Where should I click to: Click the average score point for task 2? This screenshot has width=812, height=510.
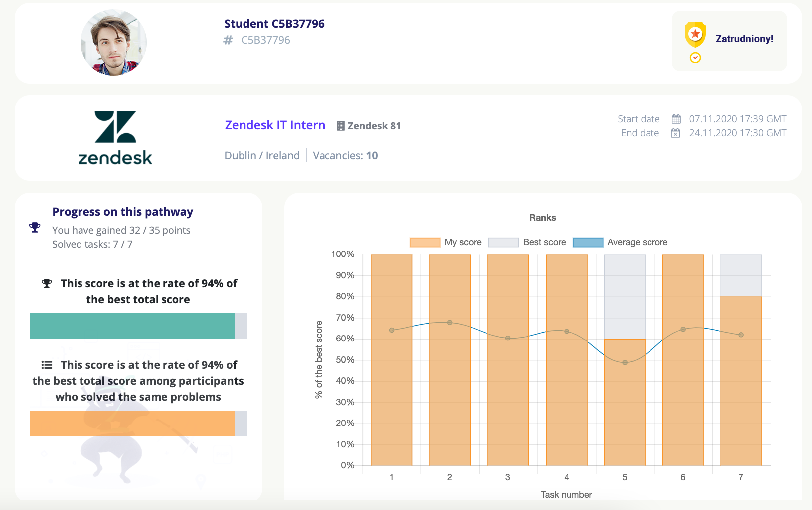pos(450,323)
